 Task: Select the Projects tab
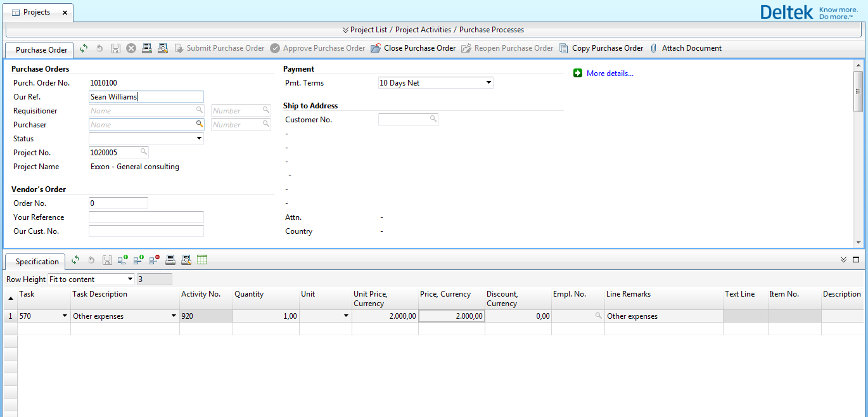[37, 12]
